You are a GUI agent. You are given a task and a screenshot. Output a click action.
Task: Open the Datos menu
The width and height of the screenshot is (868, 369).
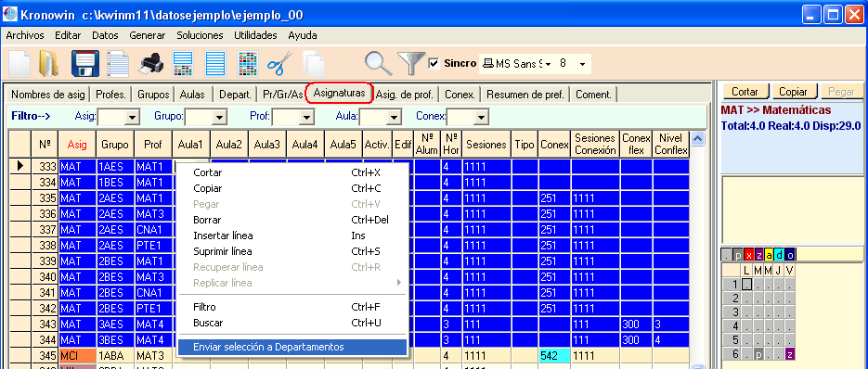[x=105, y=35]
